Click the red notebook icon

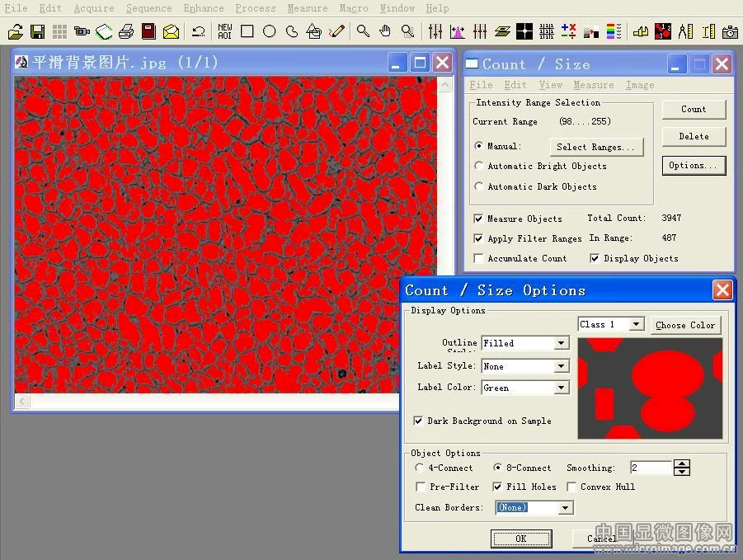pyautogui.click(x=148, y=31)
